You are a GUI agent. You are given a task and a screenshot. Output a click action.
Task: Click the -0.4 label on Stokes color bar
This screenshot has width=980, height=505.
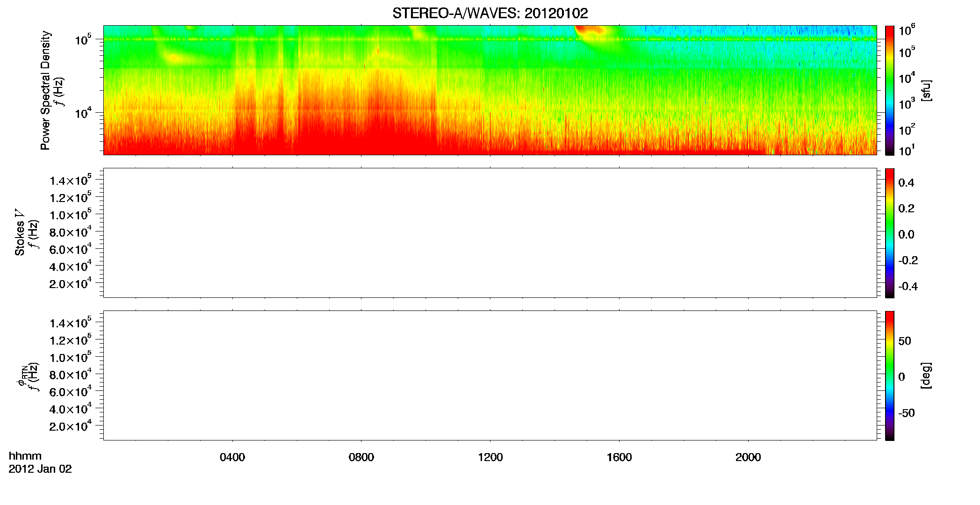(x=908, y=287)
